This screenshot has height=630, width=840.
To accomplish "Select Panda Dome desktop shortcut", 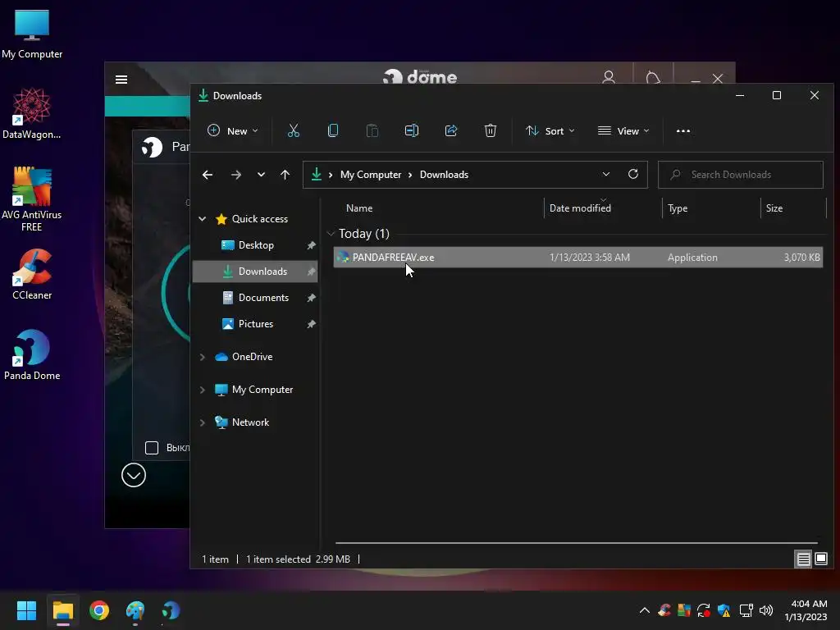I will [32, 354].
